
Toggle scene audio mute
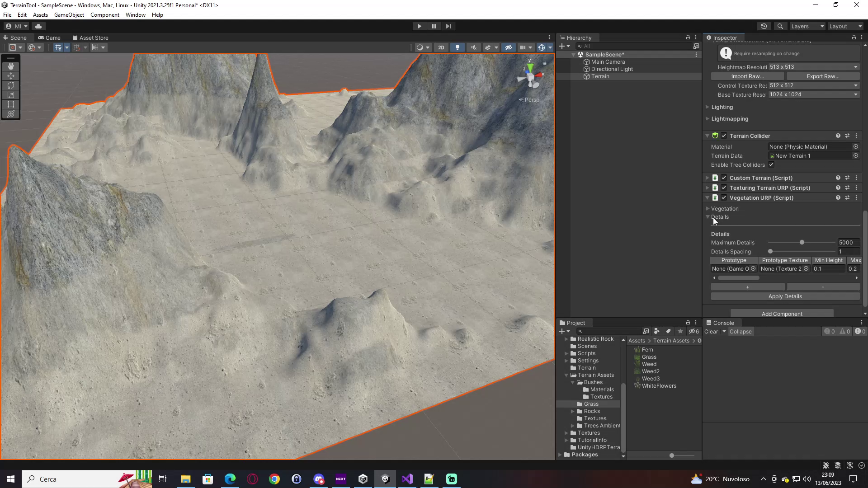tap(473, 47)
